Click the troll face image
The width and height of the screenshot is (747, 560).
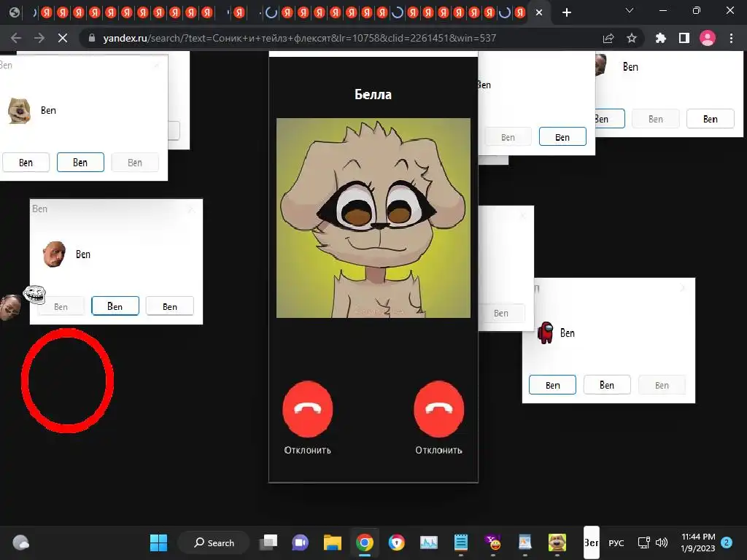pos(34,295)
